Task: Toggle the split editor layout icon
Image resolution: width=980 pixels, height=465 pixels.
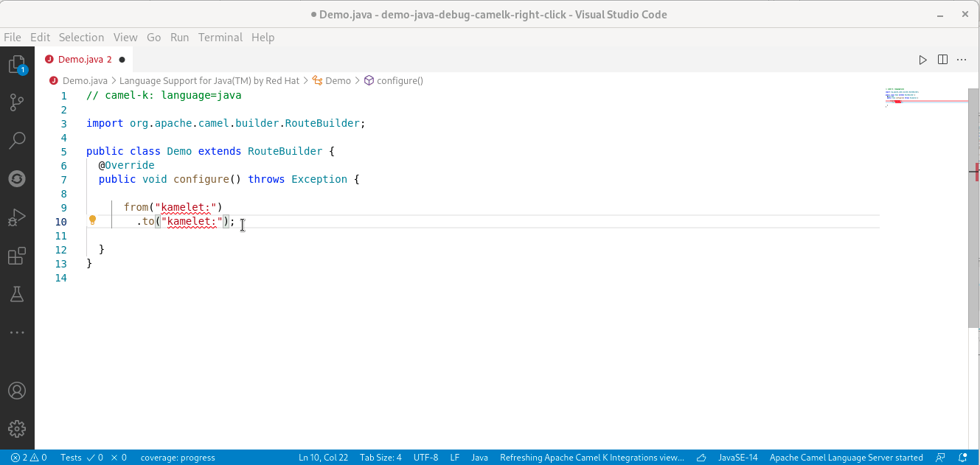Action: tap(942, 60)
